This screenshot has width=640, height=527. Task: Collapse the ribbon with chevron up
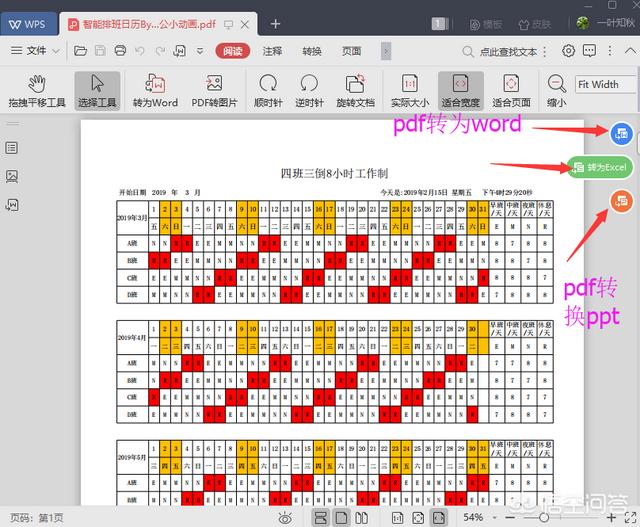(x=630, y=51)
